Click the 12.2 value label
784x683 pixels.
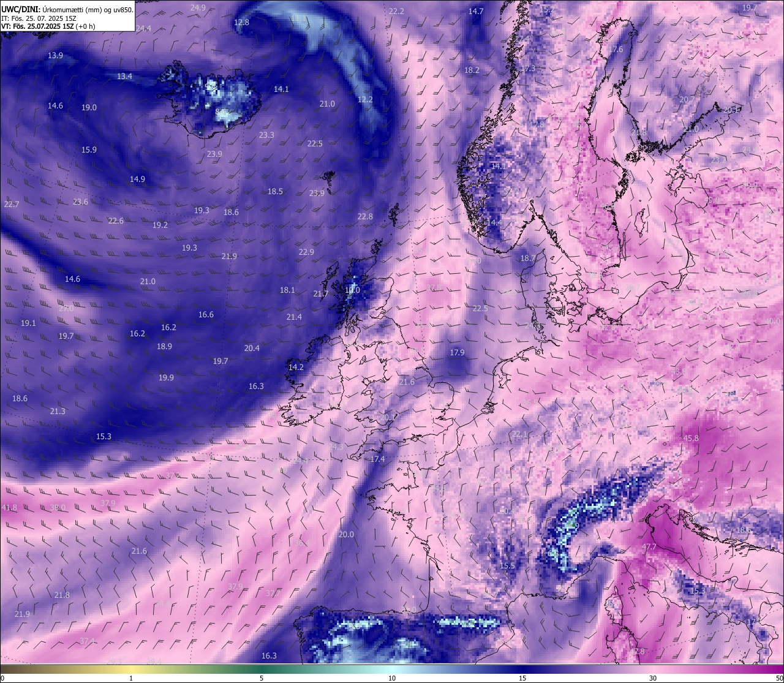click(x=365, y=99)
